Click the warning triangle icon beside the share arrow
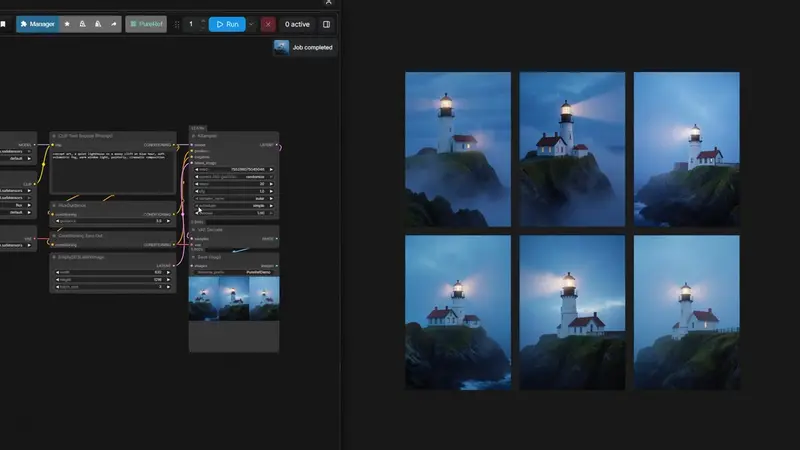 (x=98, y=24)
